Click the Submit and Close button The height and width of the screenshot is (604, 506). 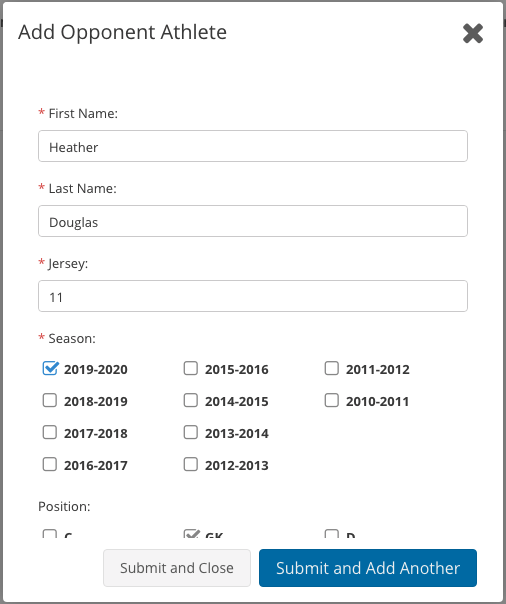click(177, 568)
